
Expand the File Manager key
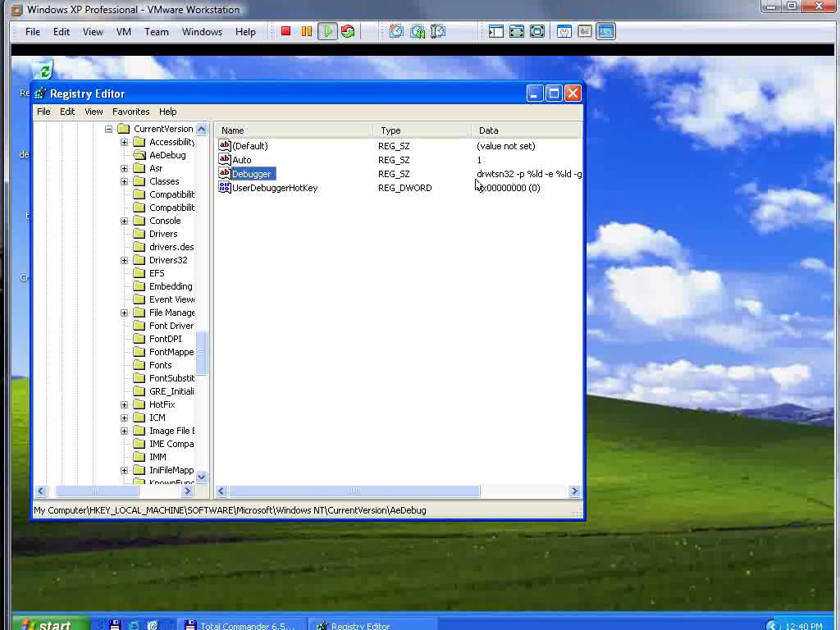(x=125, y=313)
